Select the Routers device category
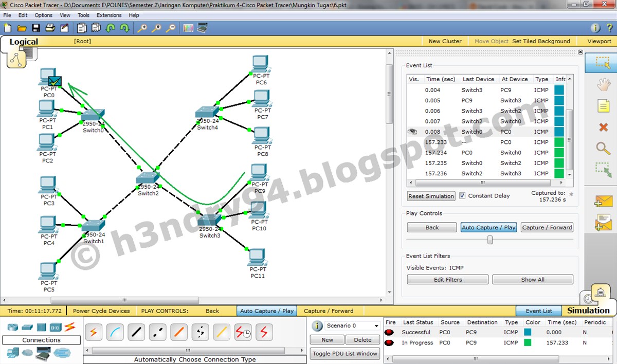Viewport: 617px width, 364px height. click(x=13, y=327)
